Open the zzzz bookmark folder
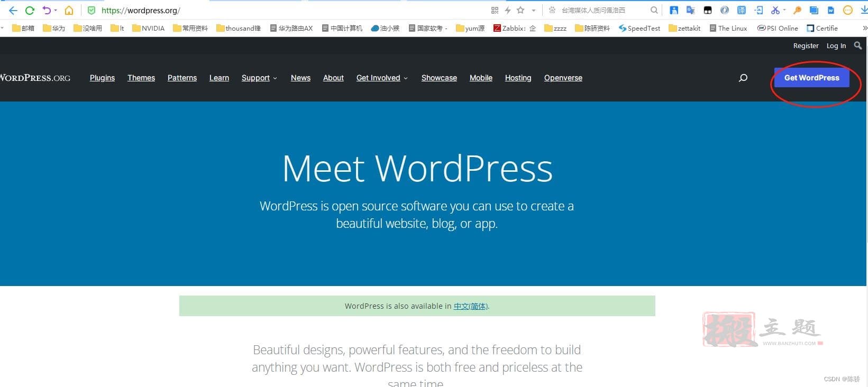 (x=555, y=28)
